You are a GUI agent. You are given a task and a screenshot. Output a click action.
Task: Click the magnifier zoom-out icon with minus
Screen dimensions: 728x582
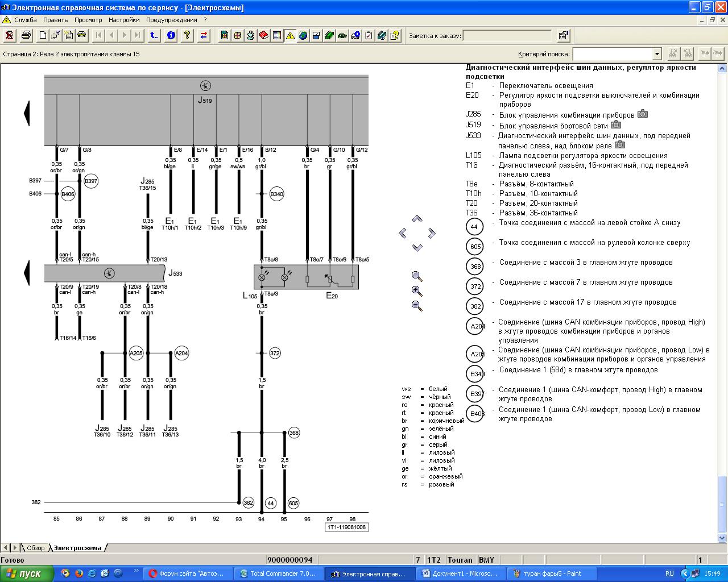click(x=417, y=306)
